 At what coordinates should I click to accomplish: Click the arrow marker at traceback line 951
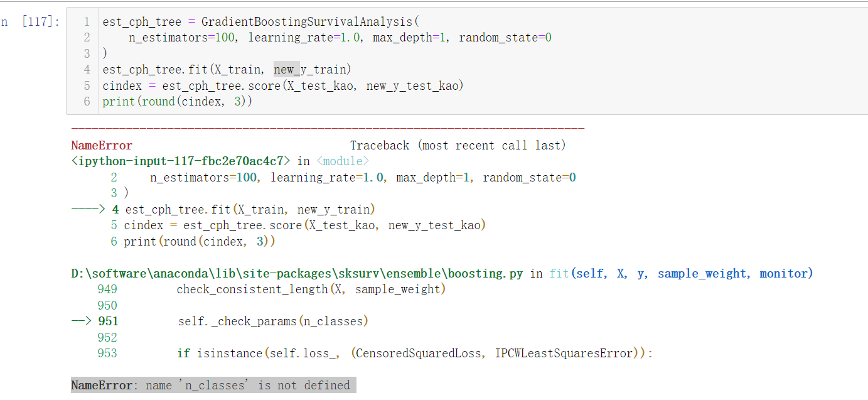pyautogui.click(x=81, y=321)
